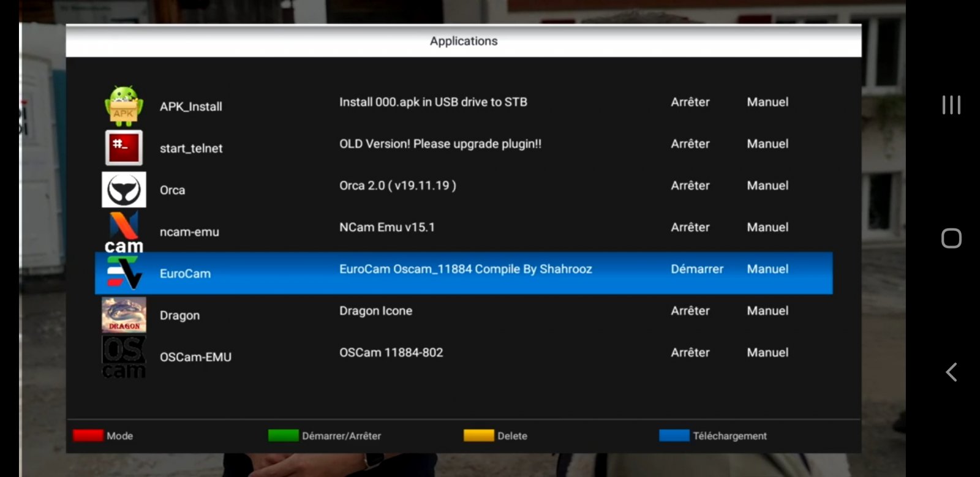Change the Manuel mode for ncam-emu

pyautogui.click(x=767, y=227)
